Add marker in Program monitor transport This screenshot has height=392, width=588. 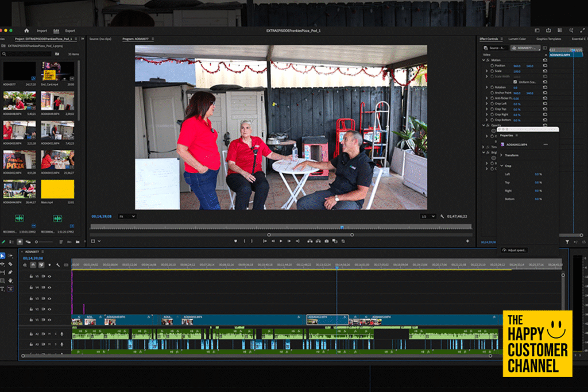[235, 241]
